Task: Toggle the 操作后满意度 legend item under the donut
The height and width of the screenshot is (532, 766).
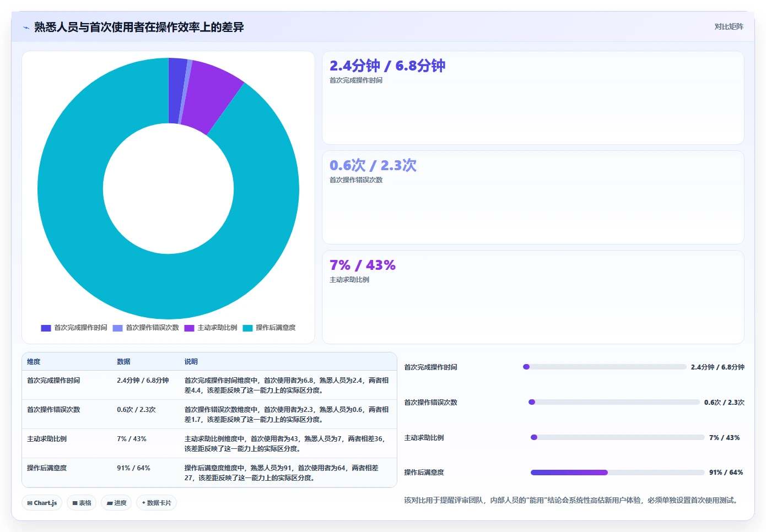Action: 269,328
